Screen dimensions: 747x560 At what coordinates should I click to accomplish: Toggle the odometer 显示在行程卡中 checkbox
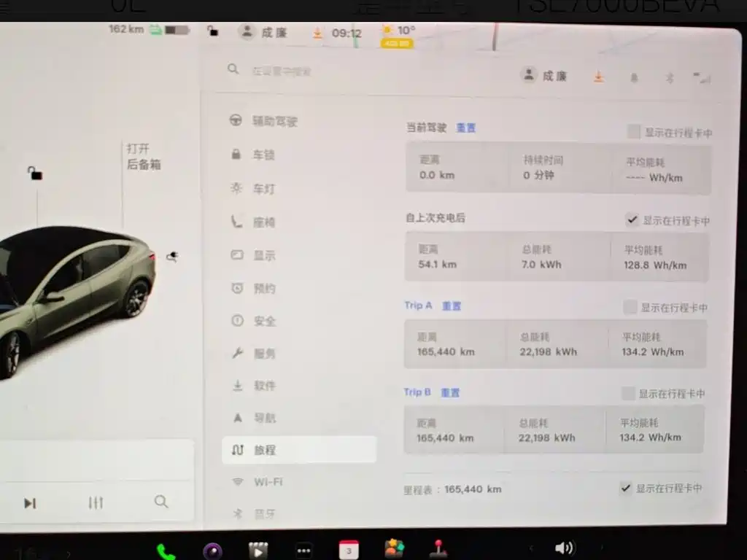click(x=626, y=488)
